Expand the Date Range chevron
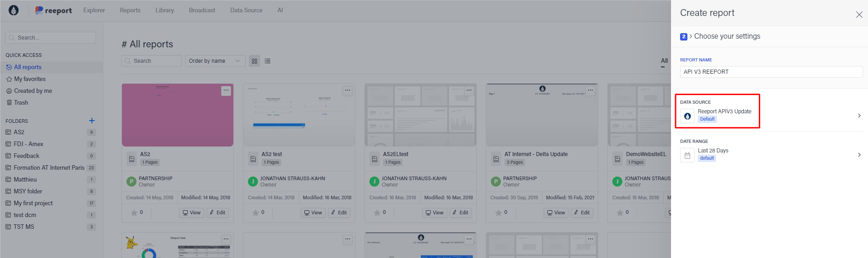Screen dimensions: 868x258 [x=859, y=155]
